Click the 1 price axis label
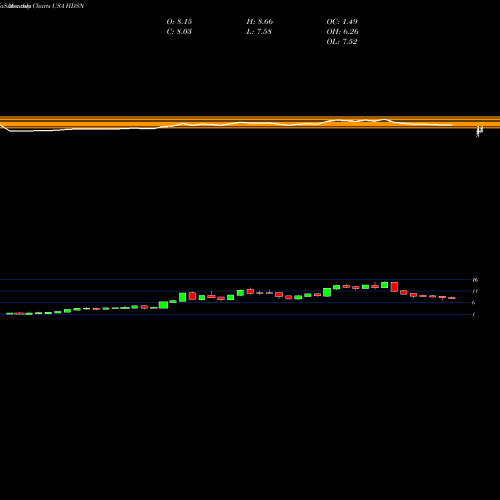This screenshot has height=500, width=500. point(474,314)
